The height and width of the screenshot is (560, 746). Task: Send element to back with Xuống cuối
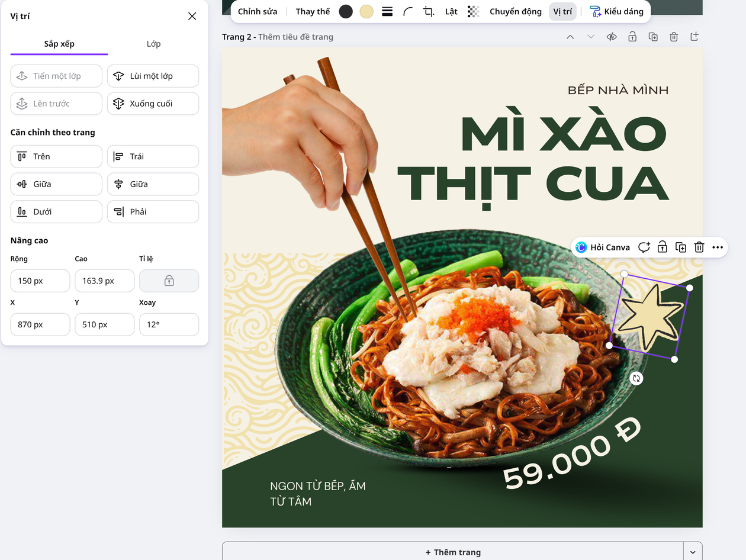pyautogui.click(x=153, y=104)
